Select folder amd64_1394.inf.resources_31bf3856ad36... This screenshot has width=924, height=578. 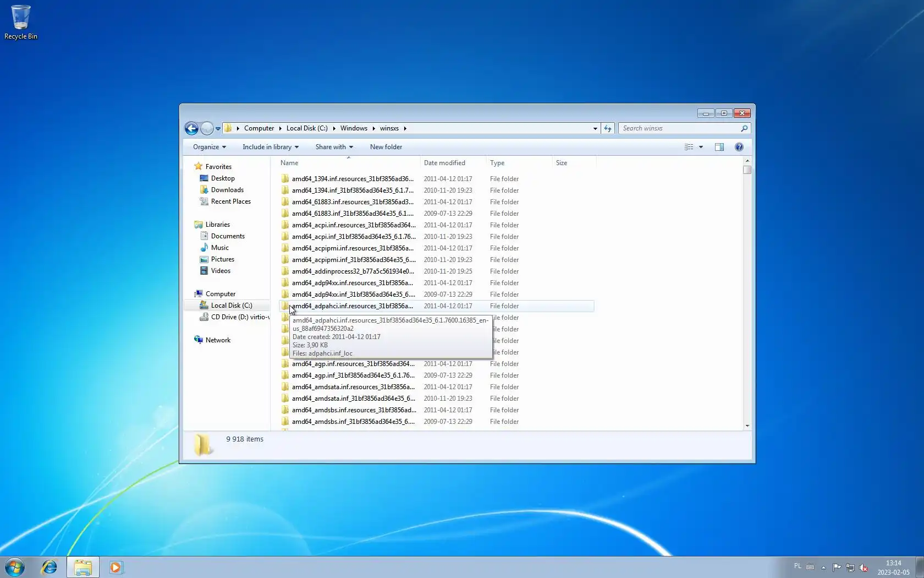click(353, 179)
